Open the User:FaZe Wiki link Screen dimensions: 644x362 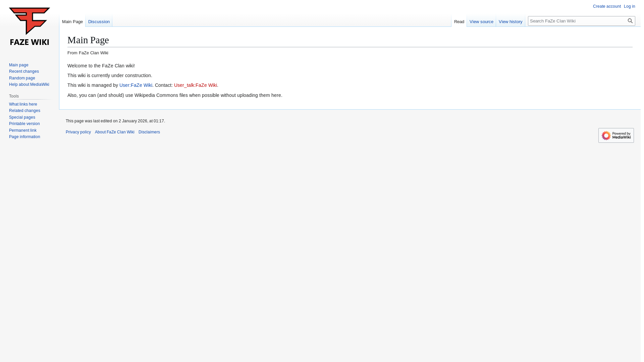point(136,85)
